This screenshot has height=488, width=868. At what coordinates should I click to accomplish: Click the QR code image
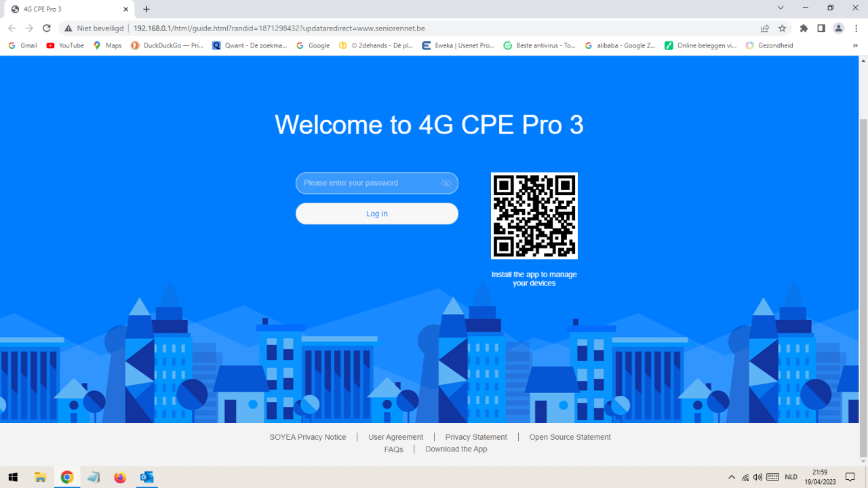(x=534, y=216)
